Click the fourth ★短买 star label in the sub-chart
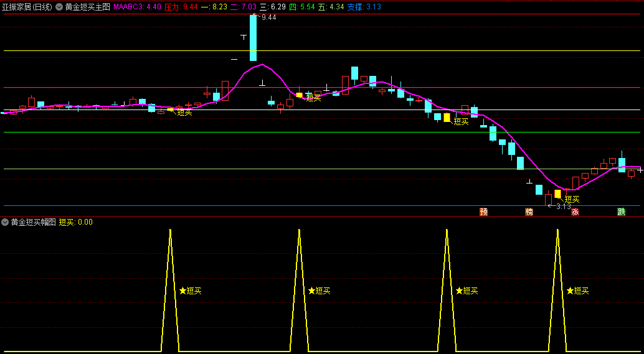The width and height of the screenshot is (644, 354). tap(577, 291)
